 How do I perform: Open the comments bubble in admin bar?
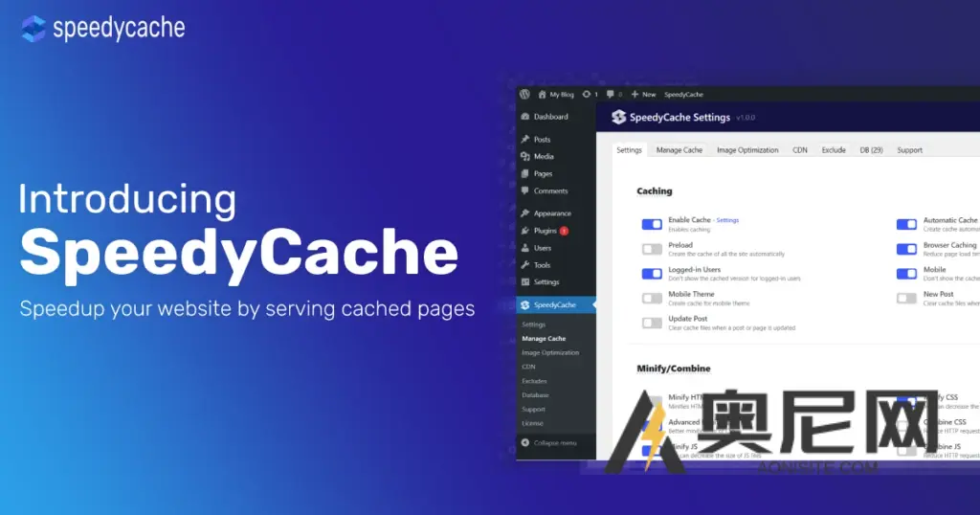pos(613,95)
